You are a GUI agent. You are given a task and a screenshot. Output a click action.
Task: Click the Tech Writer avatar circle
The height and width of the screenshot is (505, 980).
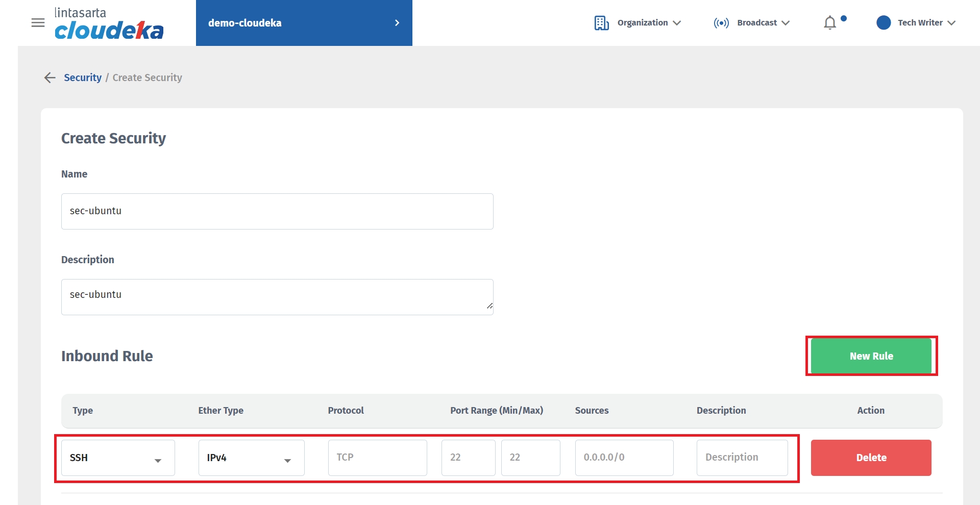[x=884, y=23]
